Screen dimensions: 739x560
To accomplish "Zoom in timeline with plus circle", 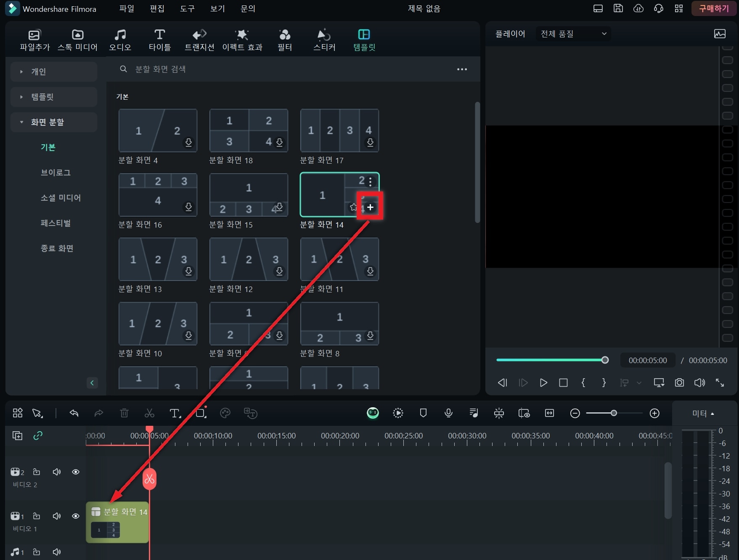I will pyautogui.click(x=654, y=413).
